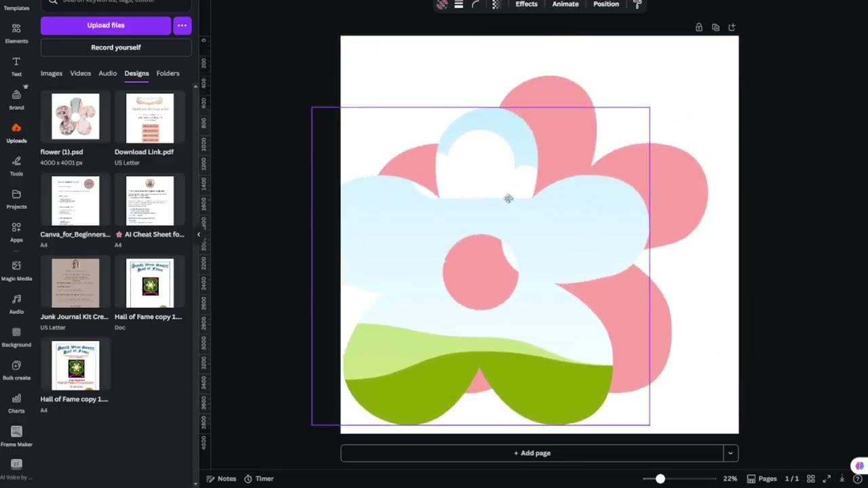This screenshot has height=488, width=868.
Task: Open the AI brain assistant button
Action: pyautogui.click(x=859, y=466)
